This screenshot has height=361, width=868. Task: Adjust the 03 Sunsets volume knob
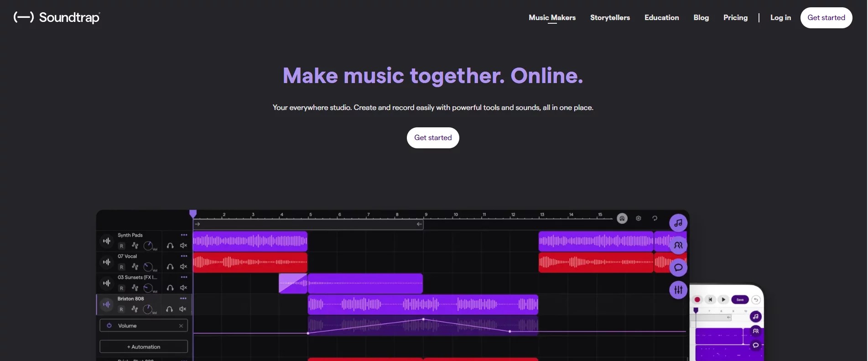(148, 288)
